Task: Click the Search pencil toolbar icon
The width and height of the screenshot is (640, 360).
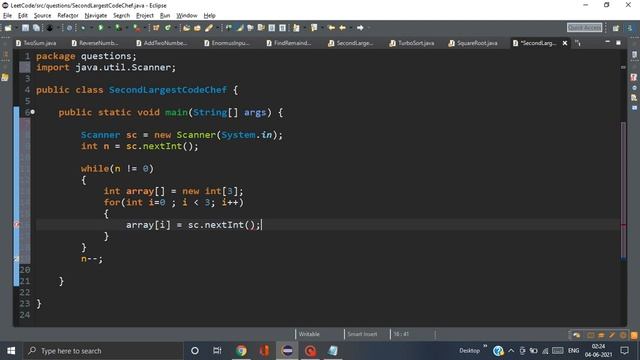Action: (209, 28)
